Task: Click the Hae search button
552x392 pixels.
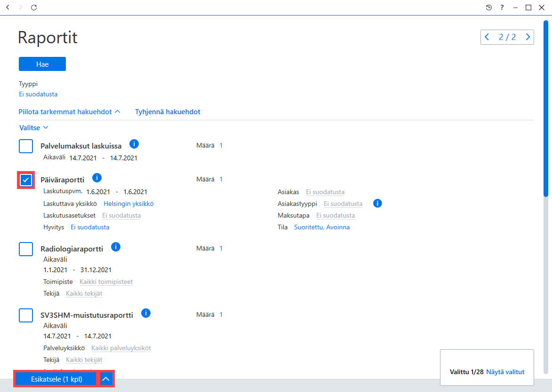Action: click(42, 64)
